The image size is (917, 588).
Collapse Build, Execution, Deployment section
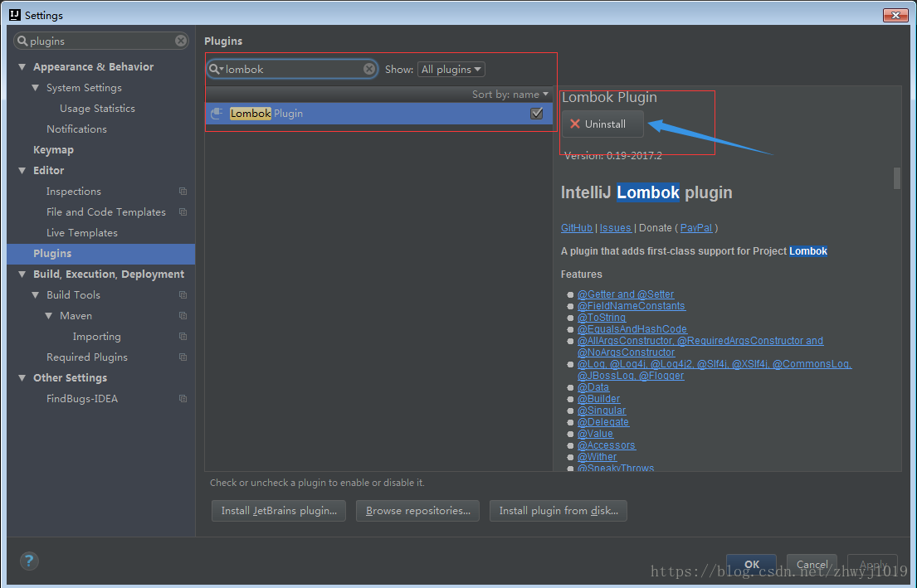(22, 275)
